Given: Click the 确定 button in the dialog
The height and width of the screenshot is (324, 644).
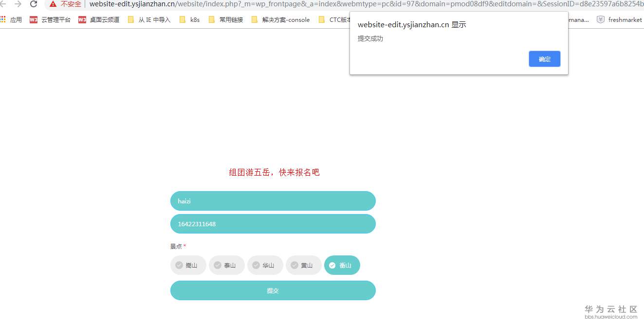Looking at the screenshot, I should (544, 59).
